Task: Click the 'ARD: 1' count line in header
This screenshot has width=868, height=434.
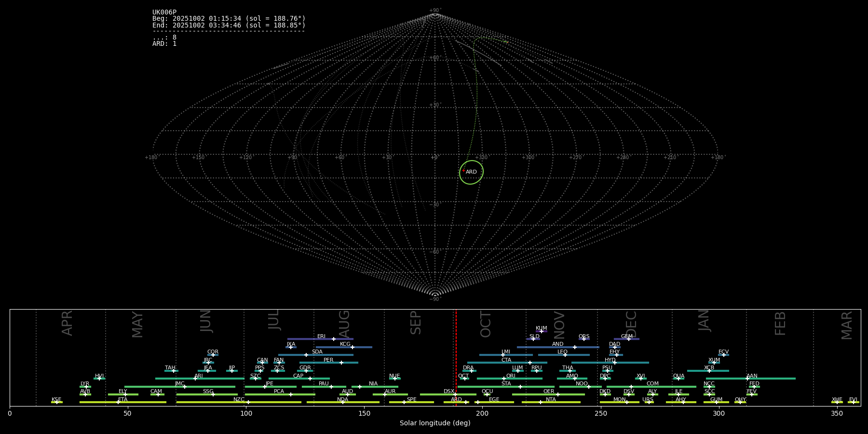Action: point(164,44)
